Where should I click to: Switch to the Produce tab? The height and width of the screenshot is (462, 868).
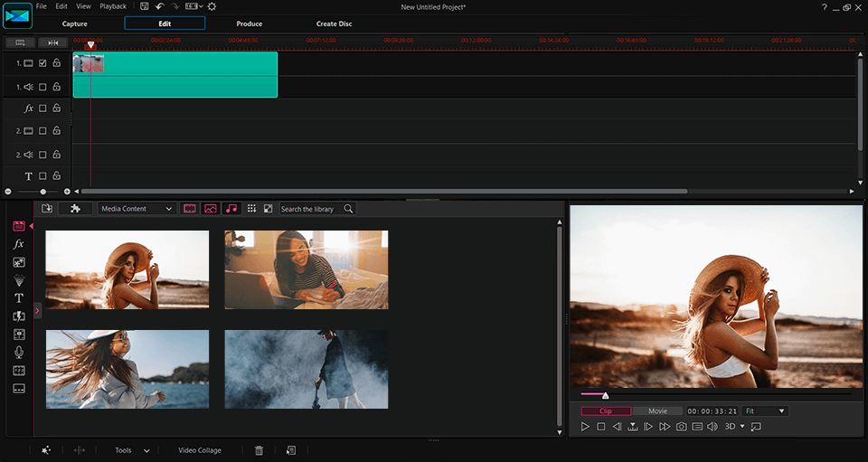pos(250,24)
